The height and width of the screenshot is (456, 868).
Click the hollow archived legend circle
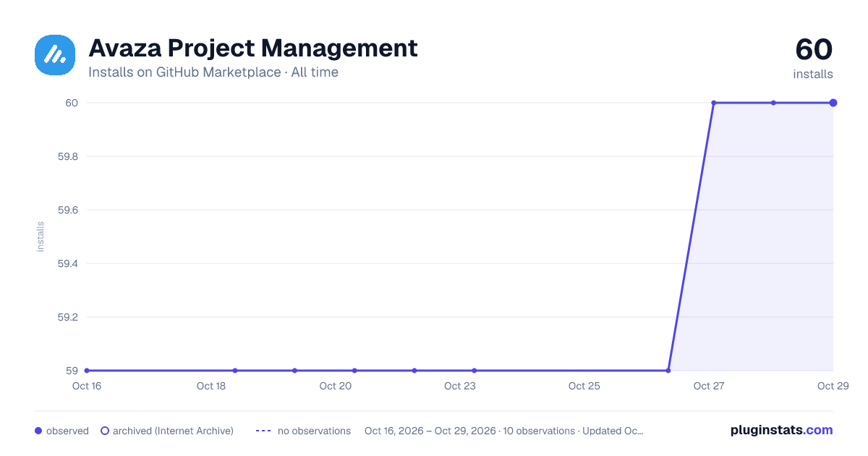click(x=105, y=431)
